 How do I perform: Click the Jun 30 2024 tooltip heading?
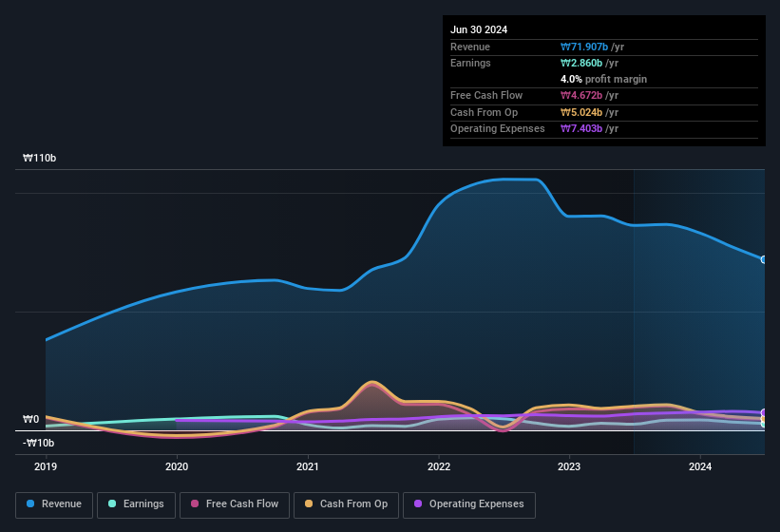click(479, 29)
